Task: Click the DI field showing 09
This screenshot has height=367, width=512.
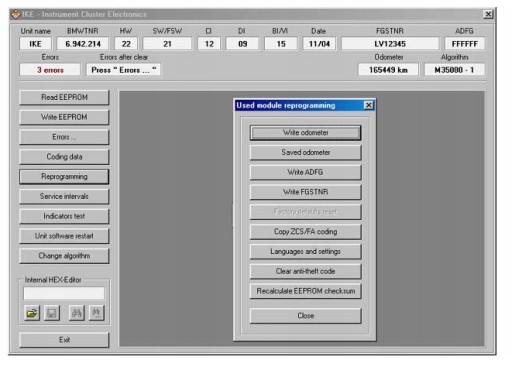Action: point(242,44)
